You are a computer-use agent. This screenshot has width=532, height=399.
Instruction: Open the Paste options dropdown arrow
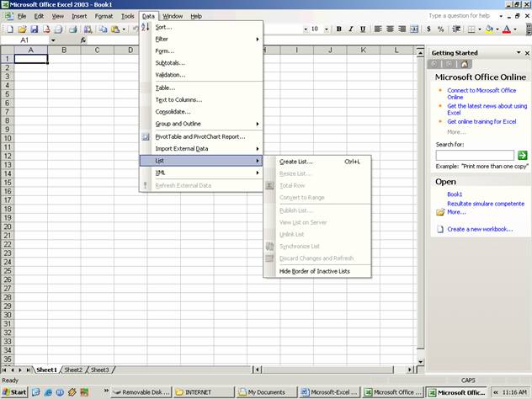point(124,29)
